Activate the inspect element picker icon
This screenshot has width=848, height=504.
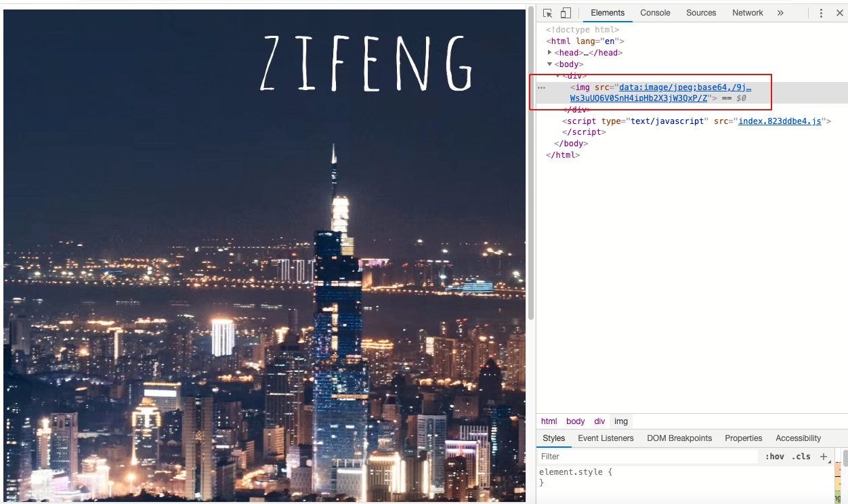pyautogui.click(x=548, y=13)
